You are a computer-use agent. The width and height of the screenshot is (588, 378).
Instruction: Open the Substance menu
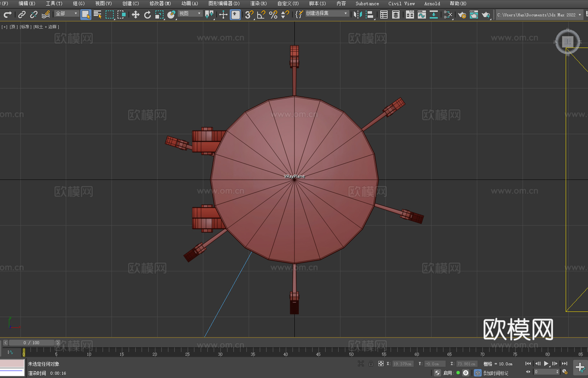[x=367, y=3]
